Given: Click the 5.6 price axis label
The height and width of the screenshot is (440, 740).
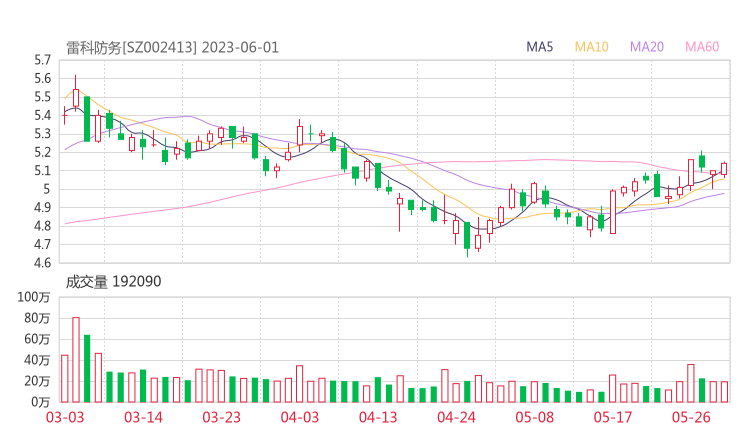Looking at the screenshot, I should click(42, 78).
